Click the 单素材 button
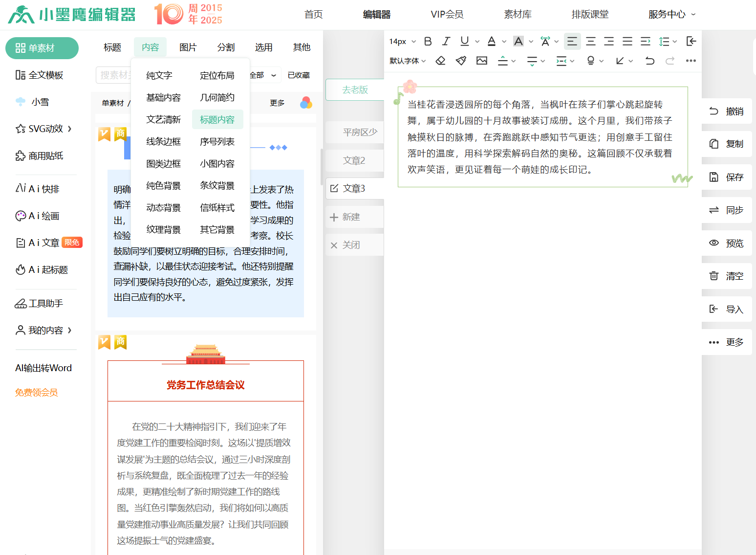756x555 pixels. point(42,48)
